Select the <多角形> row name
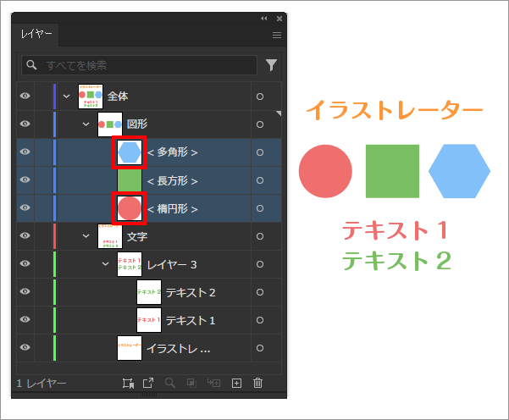Image resolution: width=509 pixels, height=420 pixels. (x=173, y=152)
